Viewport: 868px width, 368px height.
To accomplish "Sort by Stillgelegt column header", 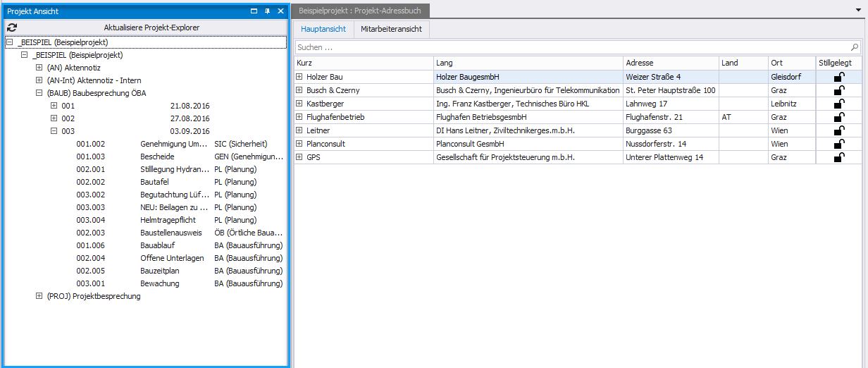I will click(840, 63).
